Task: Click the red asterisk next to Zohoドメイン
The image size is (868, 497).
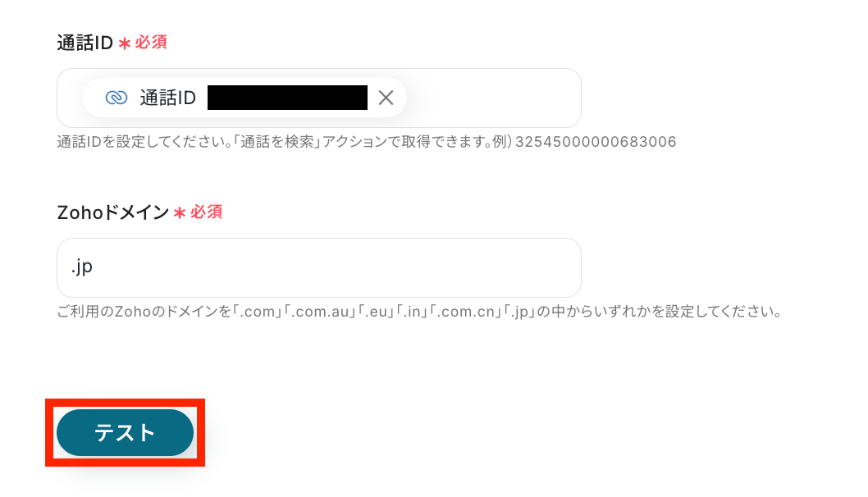Action: [180, 212]
